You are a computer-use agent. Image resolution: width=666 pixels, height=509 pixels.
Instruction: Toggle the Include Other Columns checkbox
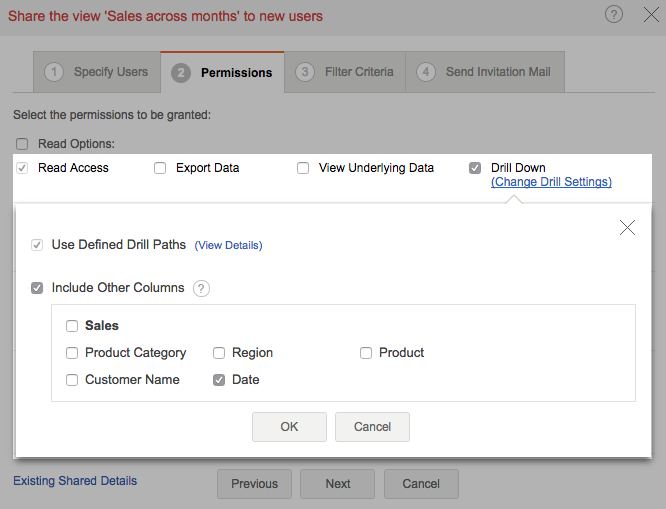tap(37, 288)
